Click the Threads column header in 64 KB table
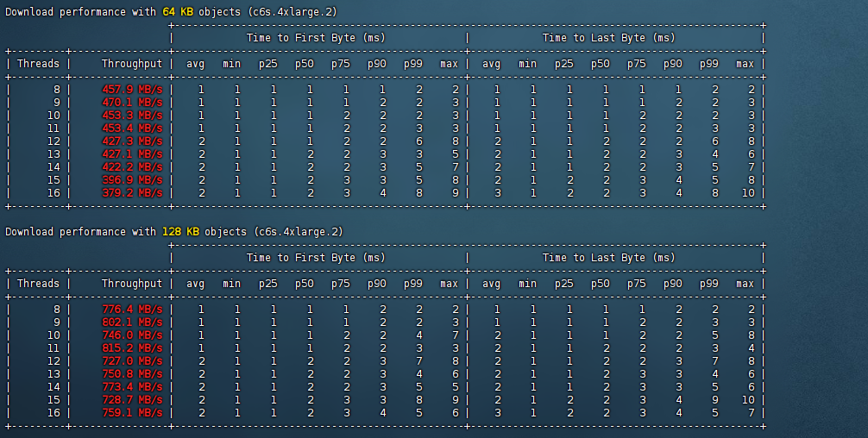 (x=38, y=64)
